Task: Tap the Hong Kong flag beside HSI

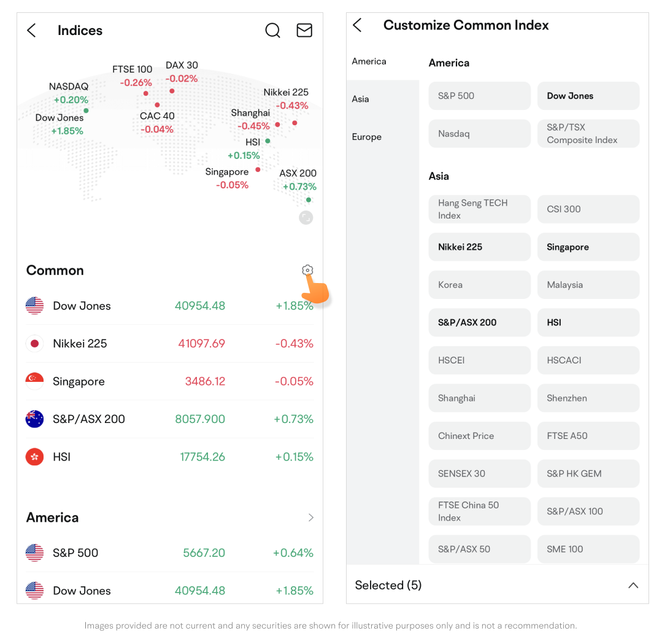Action: 34,457
